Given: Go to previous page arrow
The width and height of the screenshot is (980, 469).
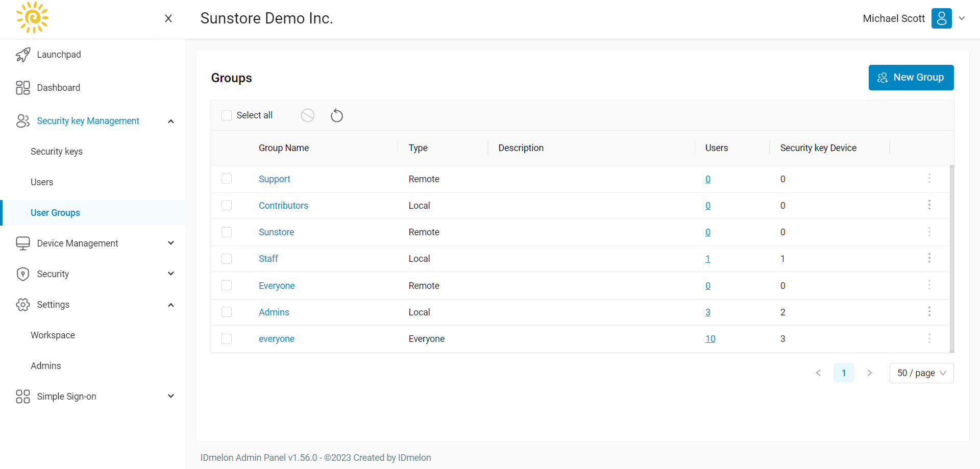Looking at the screenshot, I should [x=818, y=373].
